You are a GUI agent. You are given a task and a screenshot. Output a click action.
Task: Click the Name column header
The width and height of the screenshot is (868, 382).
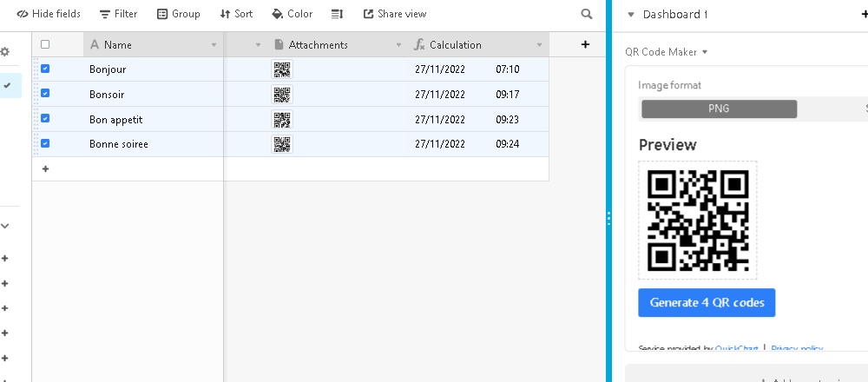tap(154, 45)
